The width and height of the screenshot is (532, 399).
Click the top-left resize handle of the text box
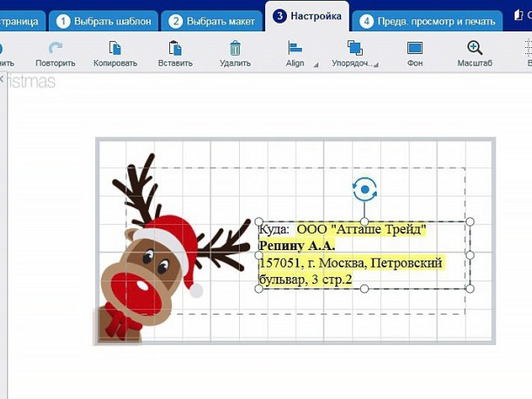(258, 221)
